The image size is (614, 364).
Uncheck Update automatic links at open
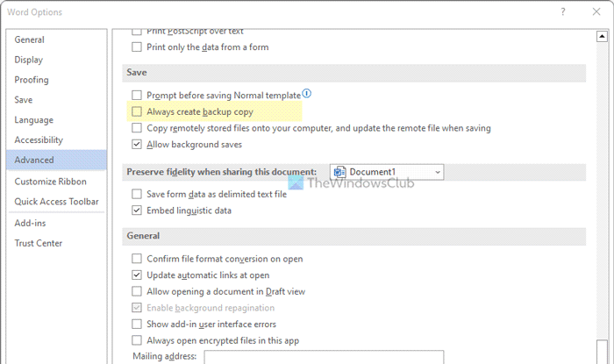[x=137, y=275]
